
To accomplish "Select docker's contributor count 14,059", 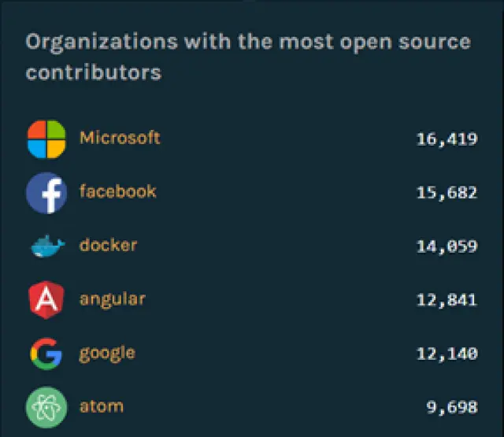I will (447, 246).
